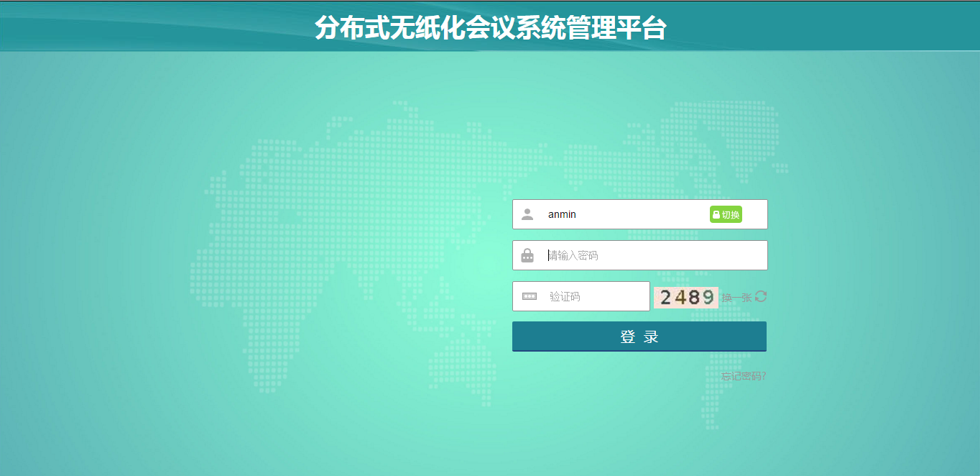Screen dimensions: 980x476
Task: Click the padlock icon in password field
Action: coord(527,255)
